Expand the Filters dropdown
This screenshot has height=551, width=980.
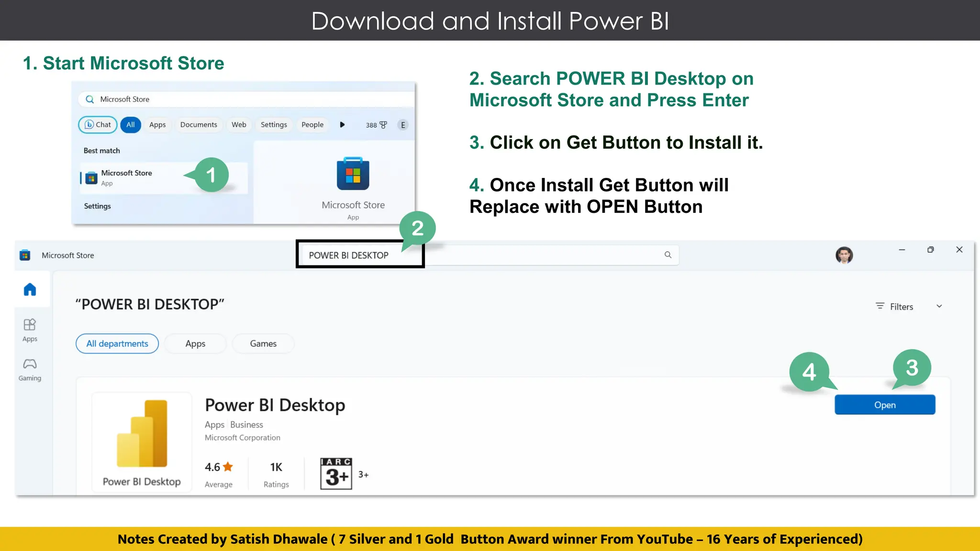click(x=908, y=307)
